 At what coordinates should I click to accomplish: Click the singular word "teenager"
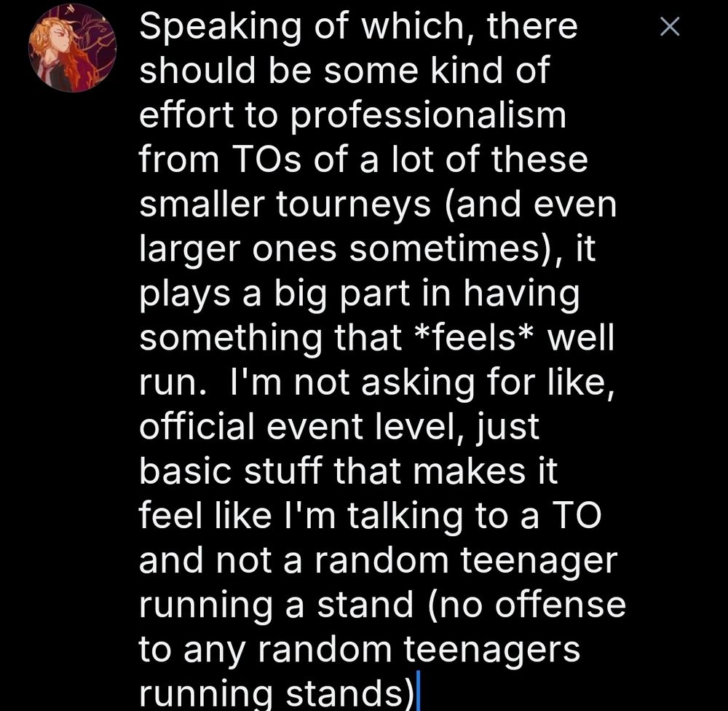coord(539,561)
